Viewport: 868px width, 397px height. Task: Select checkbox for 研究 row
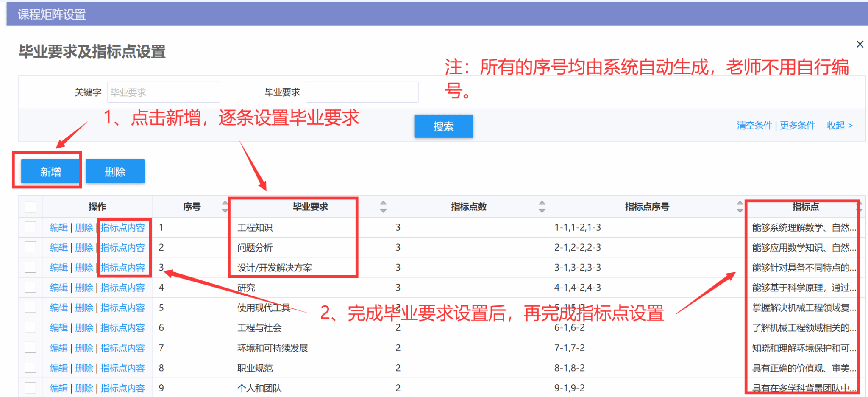click(x=31, y=287)
